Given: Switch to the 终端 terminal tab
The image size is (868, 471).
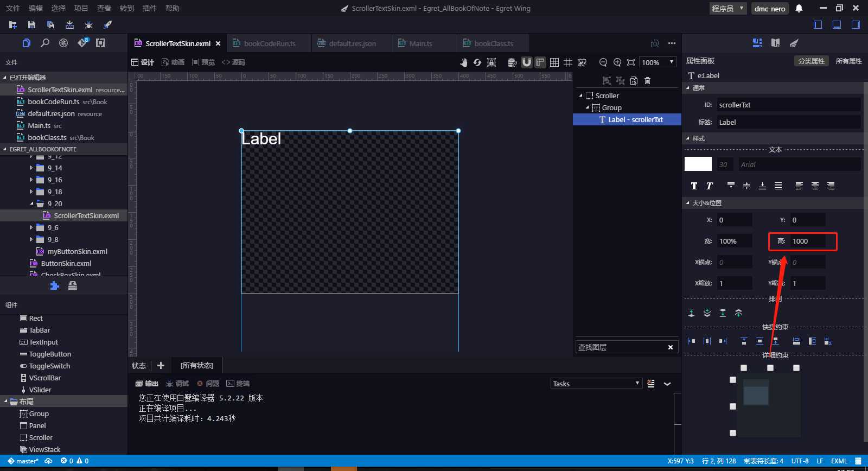Looking at the screenshot, I should [238, 384].
